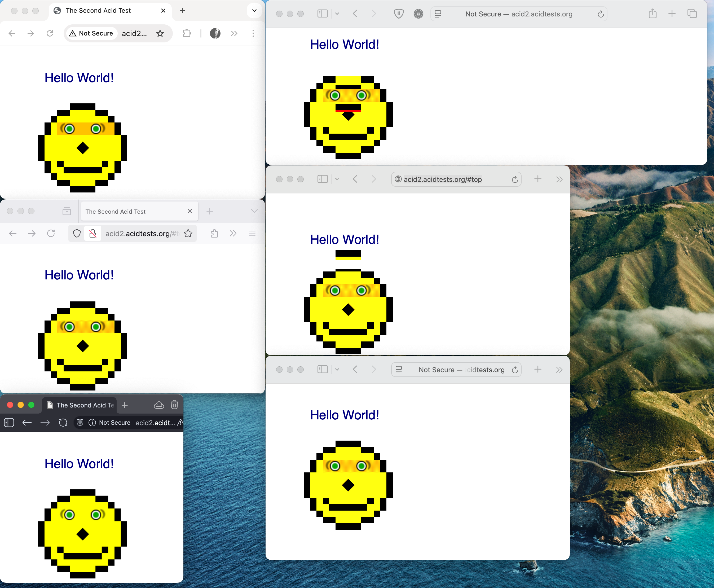714x588 pixels.
Task: Share page from top Safari window
Action: pos(653,14)
